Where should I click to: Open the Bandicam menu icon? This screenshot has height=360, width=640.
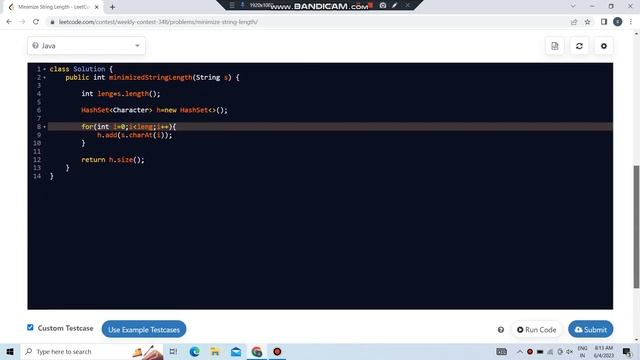[x=232, y=5]
